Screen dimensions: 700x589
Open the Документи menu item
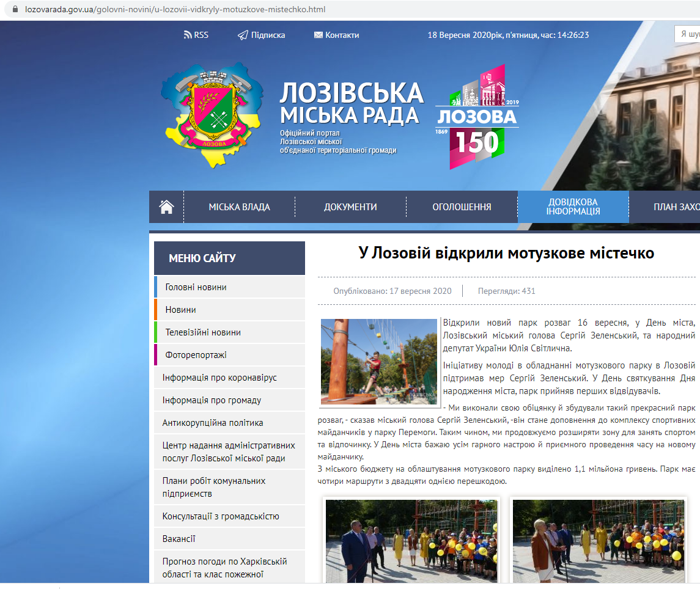pyautogui.click(x=350, y=207)
